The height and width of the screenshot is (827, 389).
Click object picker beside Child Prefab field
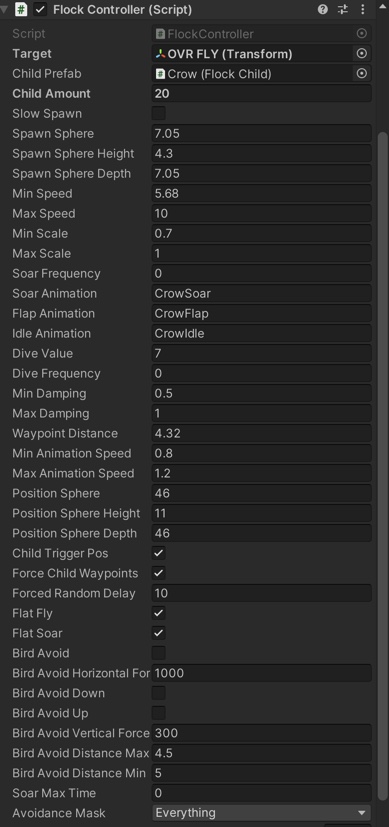[362, 73]
